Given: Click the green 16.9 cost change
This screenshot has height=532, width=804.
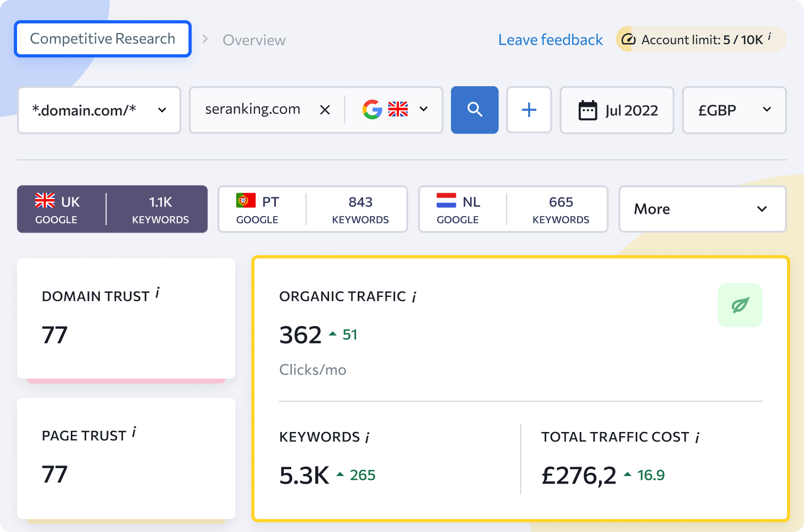Looking at the screenshot, I should [x=651, y=475].
